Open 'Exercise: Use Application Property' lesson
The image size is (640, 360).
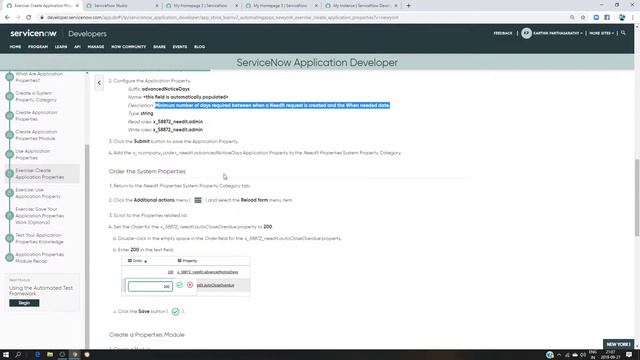pos(38,193)
